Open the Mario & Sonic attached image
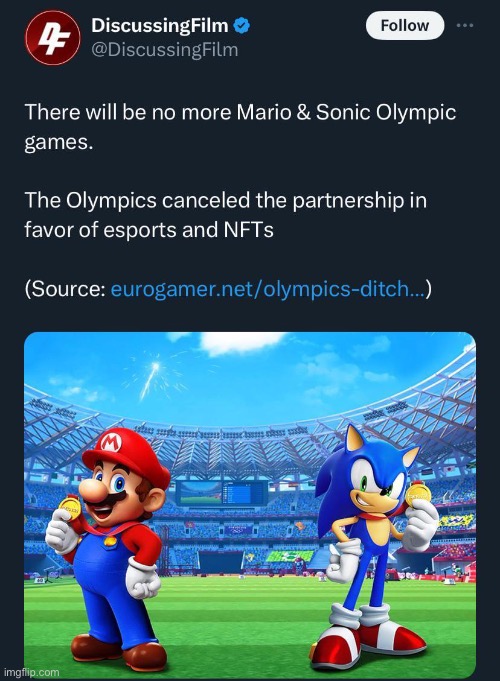The image size is (500, 681). pos(250,505)
